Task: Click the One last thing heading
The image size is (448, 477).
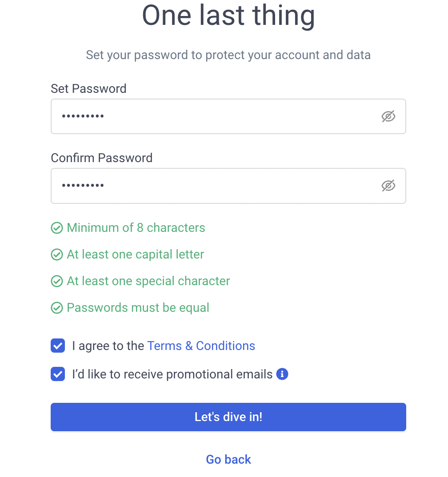Action: [228, 16]
